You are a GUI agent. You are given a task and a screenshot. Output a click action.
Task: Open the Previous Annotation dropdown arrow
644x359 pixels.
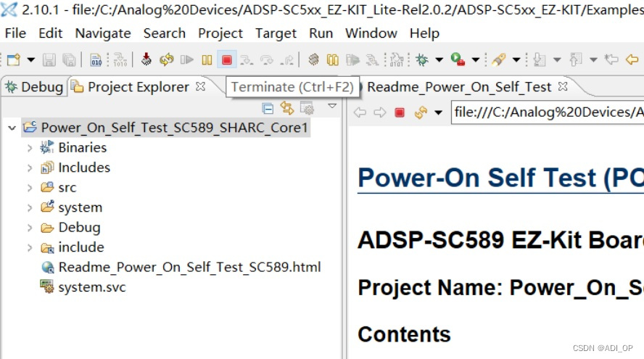(593, 60)
